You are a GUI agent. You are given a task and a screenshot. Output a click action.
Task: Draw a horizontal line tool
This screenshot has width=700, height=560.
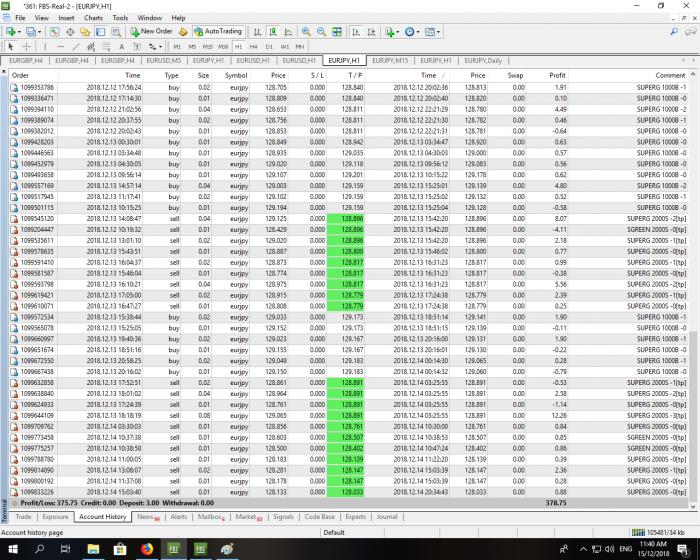click(60, 46)
